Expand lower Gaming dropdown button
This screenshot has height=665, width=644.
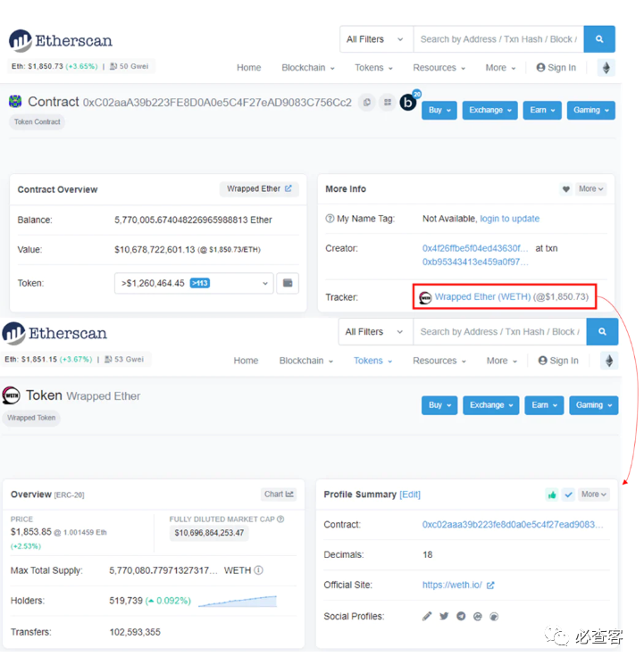coord(593,405)
